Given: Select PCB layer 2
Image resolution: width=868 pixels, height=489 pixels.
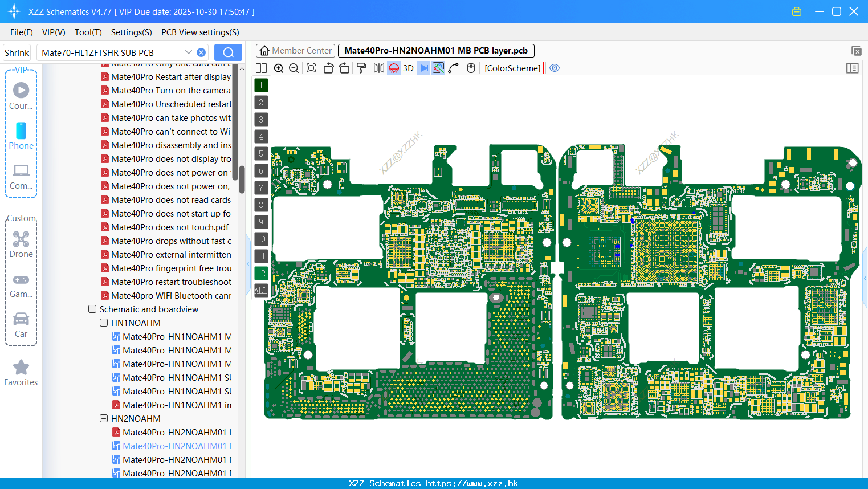Looking at the screenshot, I should (261, 103).
